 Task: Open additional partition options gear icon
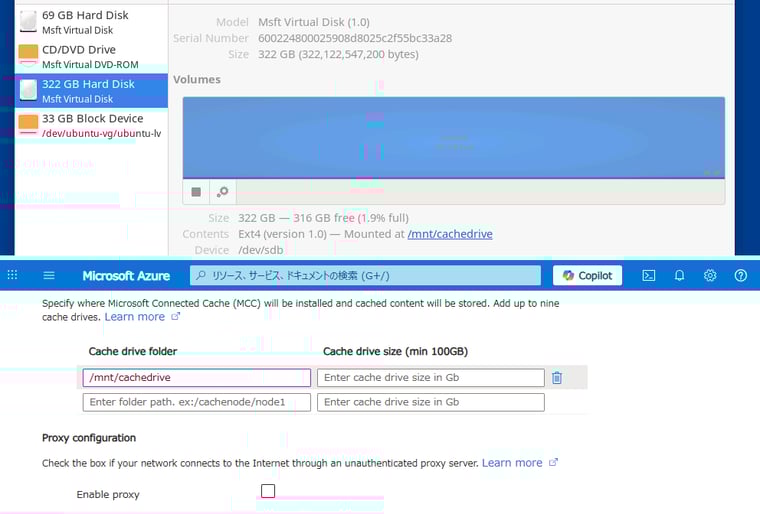coord(222,192)
